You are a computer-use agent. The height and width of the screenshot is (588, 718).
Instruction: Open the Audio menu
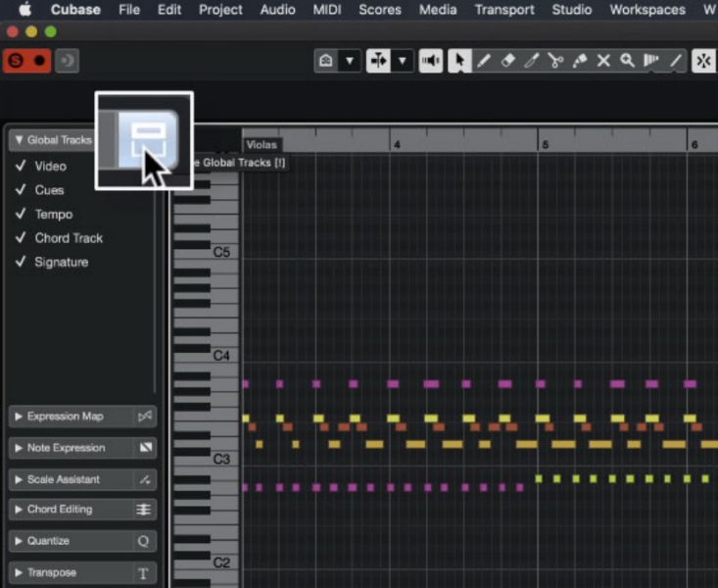(277, 10)
